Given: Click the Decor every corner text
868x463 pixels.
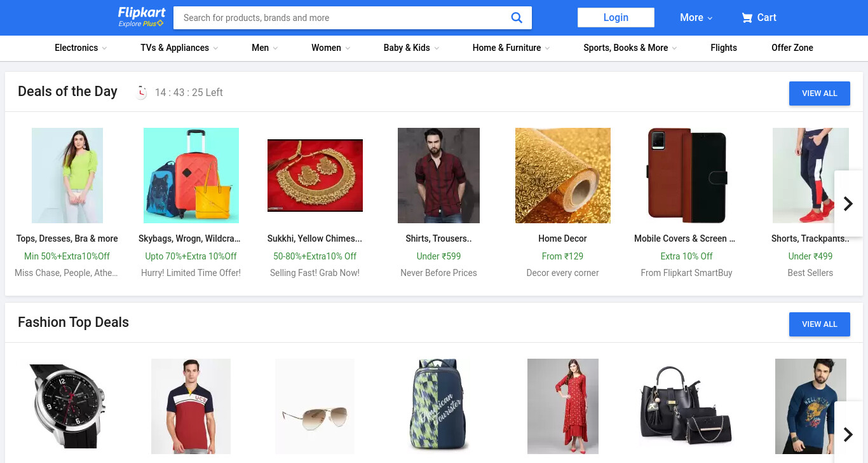Looking at the screenshot, I should coord(562,273).
